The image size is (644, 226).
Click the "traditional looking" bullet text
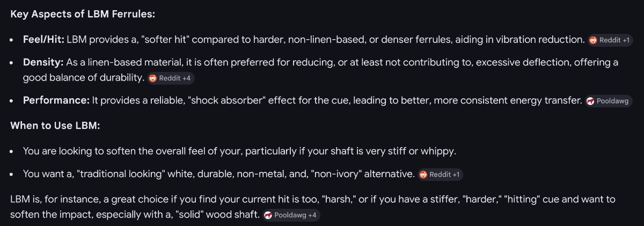click(x=218, y=174)
